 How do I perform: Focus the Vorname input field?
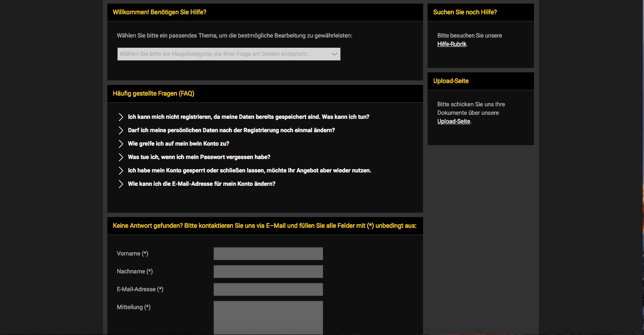coord(268,254)
